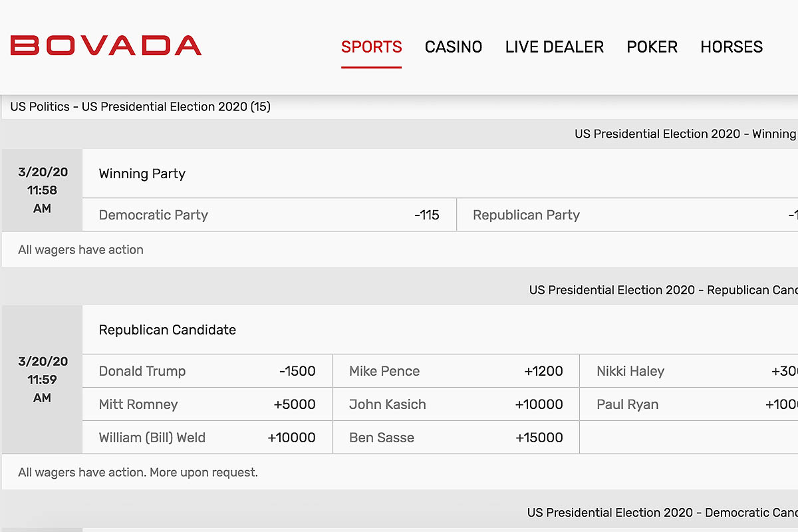This screenshot has width=798, height=532.
Task: Choose John Kasich at +10000
Action: (456, 404)
